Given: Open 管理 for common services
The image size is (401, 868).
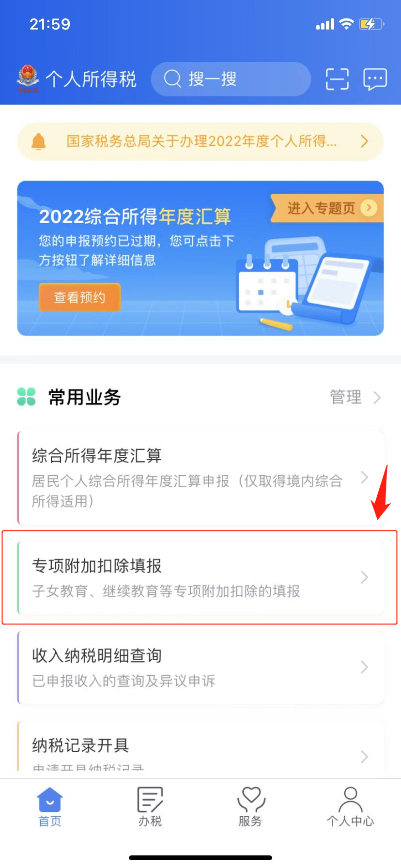Looking at the screenshot, I should [355, 397].
